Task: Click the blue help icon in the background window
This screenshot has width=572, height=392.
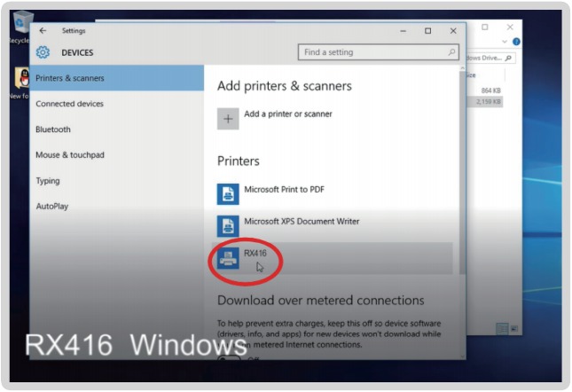Action: (x=517, y=42)
